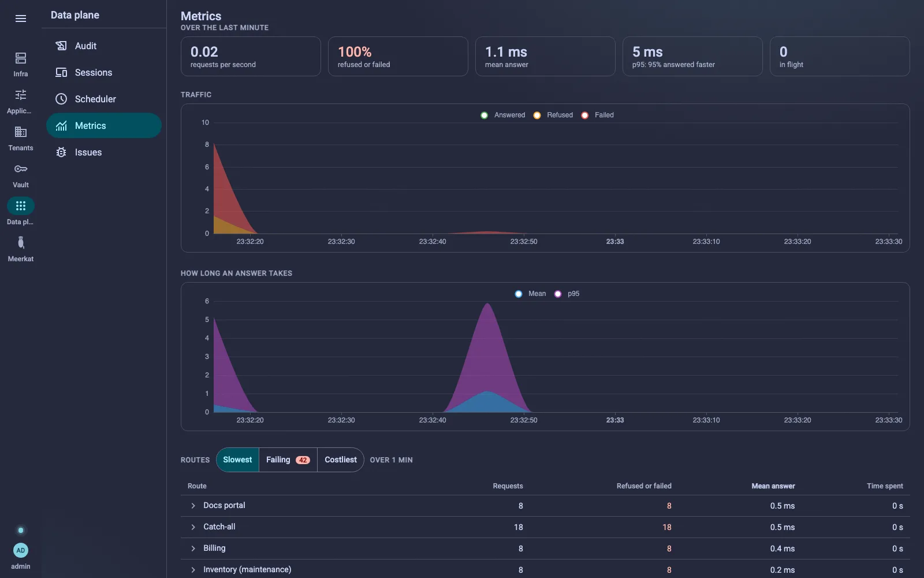Open the Sessions menu item

click(x=104, y=72)
